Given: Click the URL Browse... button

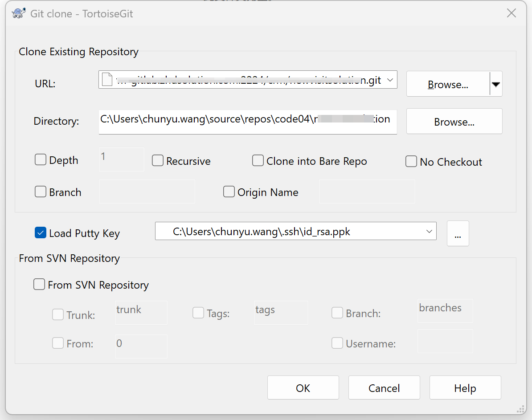Looking at the screenshot, I should point(448,84).
